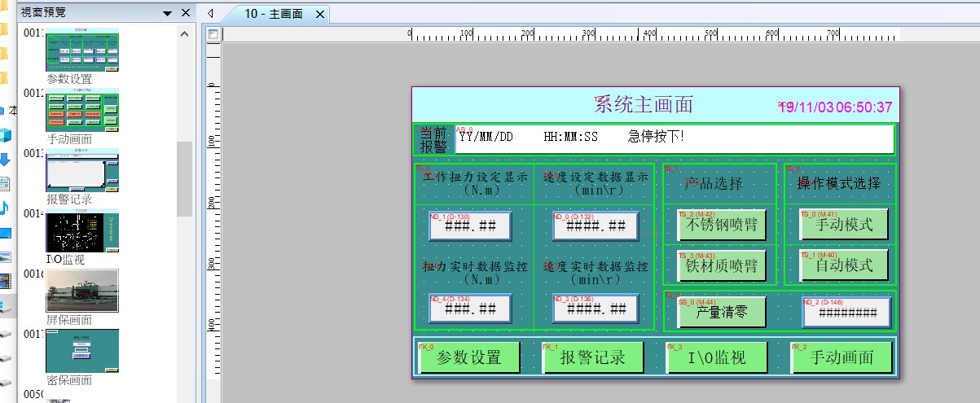
Task: Open the 視窗預覽 panel dropdown arrow
Action: point(167,13)
